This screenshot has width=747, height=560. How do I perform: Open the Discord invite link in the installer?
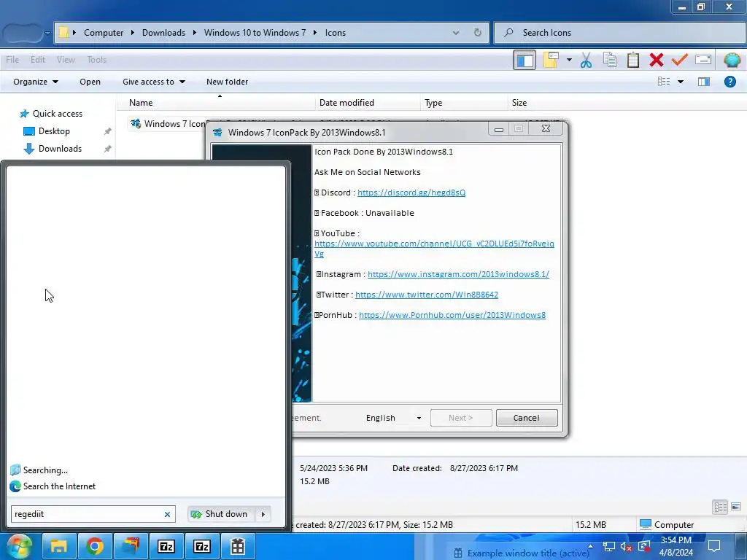point(411,192)
